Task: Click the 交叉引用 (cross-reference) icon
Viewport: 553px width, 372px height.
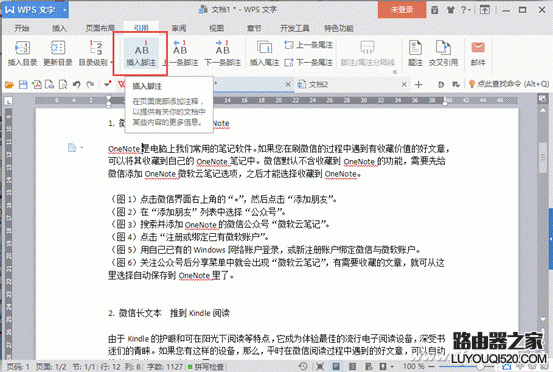Action: pos(443,48)
